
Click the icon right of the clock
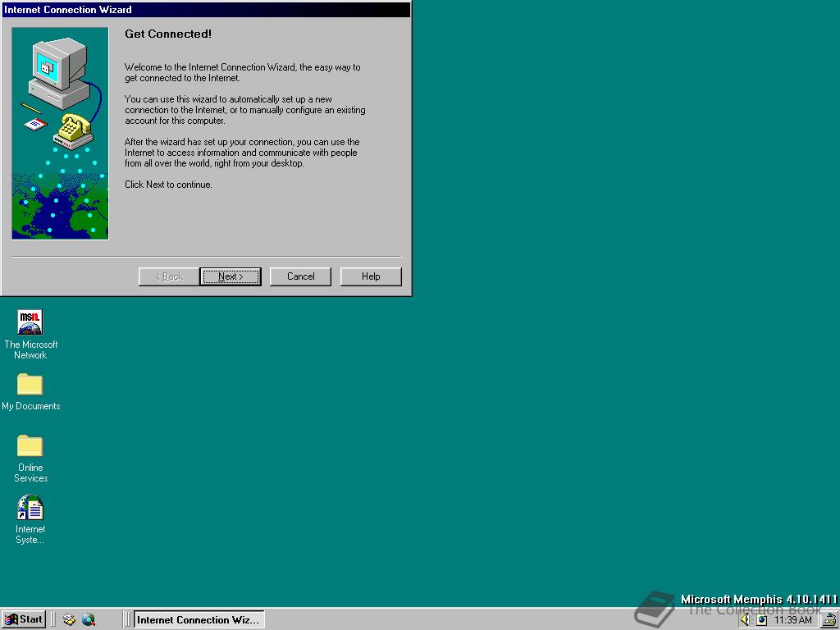click(830, 620)
